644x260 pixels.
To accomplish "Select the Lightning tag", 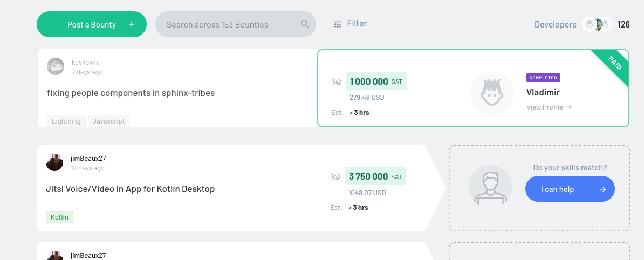I will 66,121.
